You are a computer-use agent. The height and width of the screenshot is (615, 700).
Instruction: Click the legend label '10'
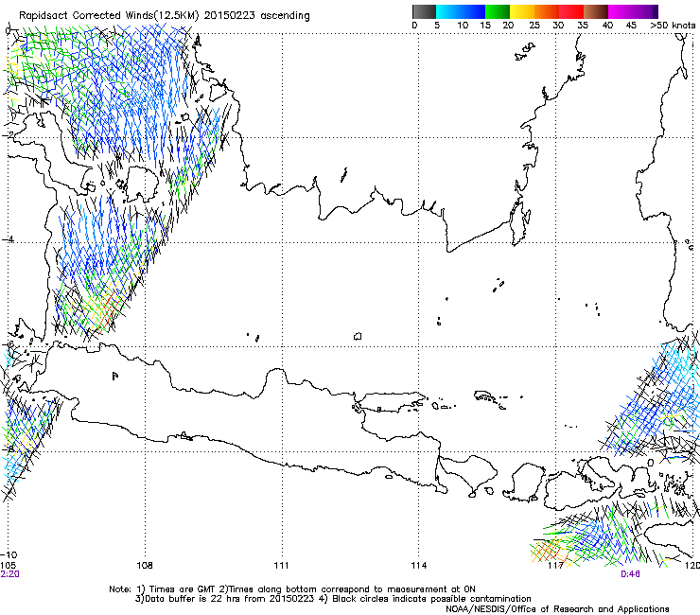coord(463,26)
